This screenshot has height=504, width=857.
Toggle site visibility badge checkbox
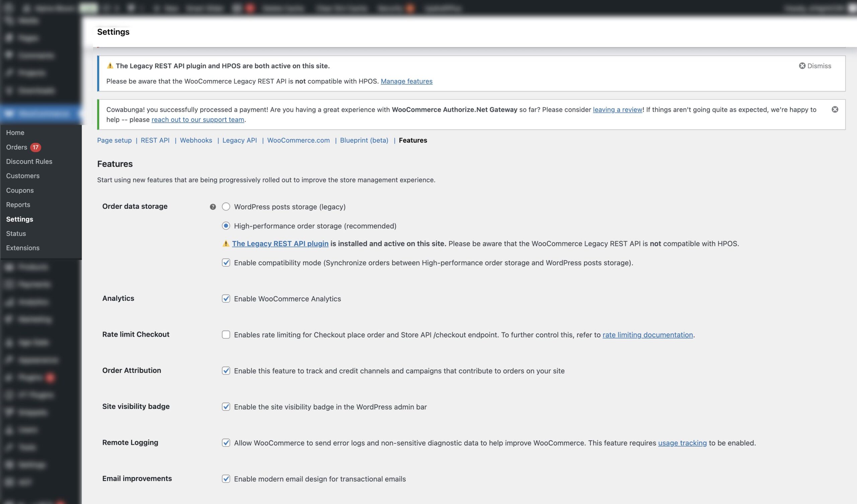(x=226, y=406)
